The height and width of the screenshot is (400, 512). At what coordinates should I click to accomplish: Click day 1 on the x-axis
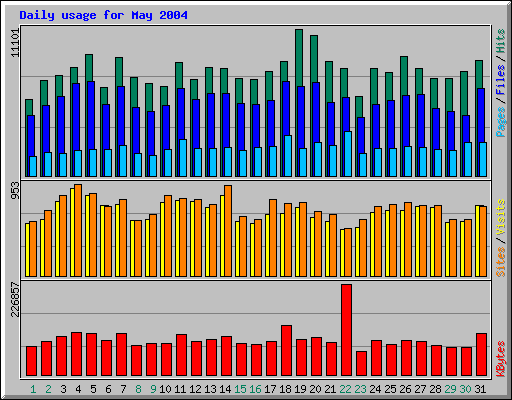(x=33, y=389)
